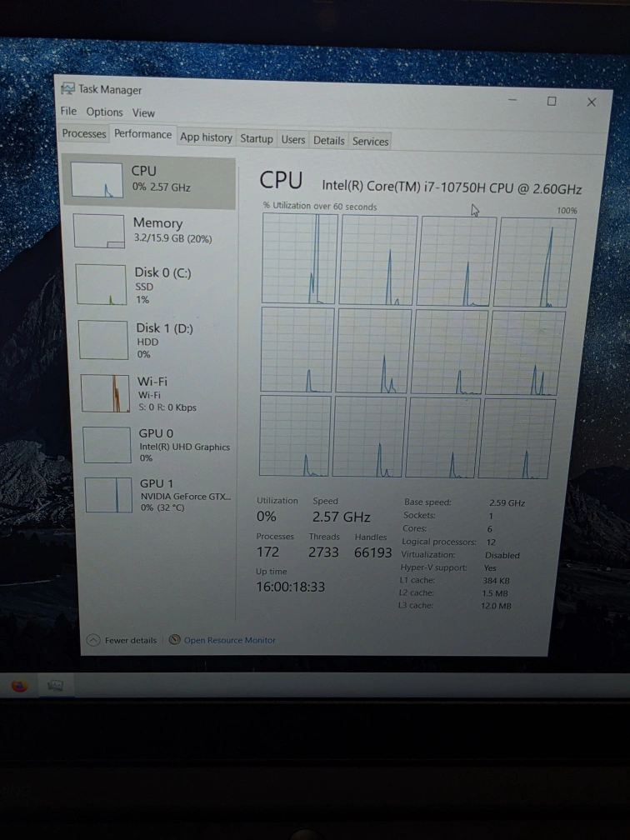Collapse view with Fewer details chevron
Image resolution: width=630 pixels, height=840 pixels.
pyautogui.click(x=94, y=640)
